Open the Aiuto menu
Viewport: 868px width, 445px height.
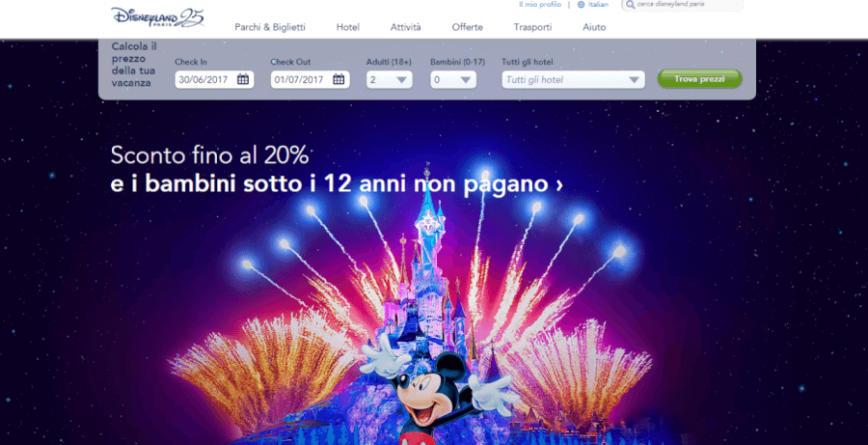point(594,27)
